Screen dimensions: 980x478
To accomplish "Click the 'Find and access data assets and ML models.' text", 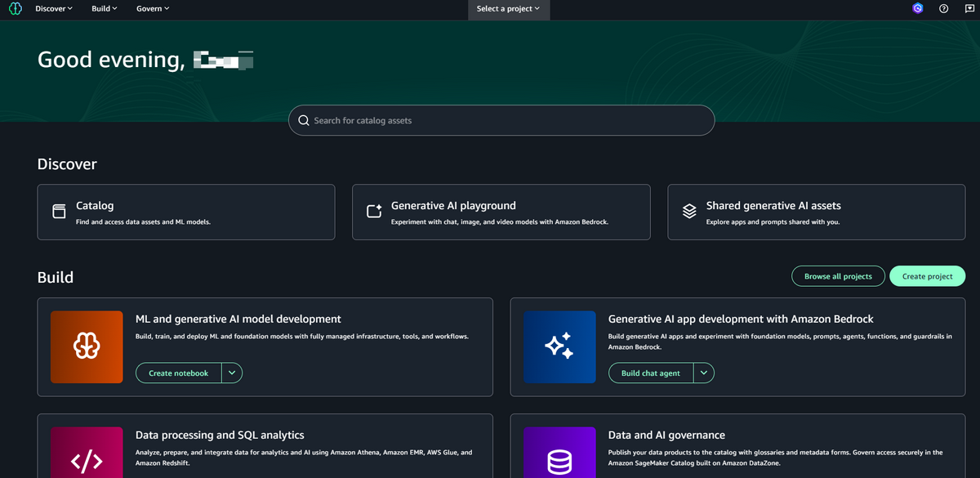I will pyautogui.click(x=143, y=221).
